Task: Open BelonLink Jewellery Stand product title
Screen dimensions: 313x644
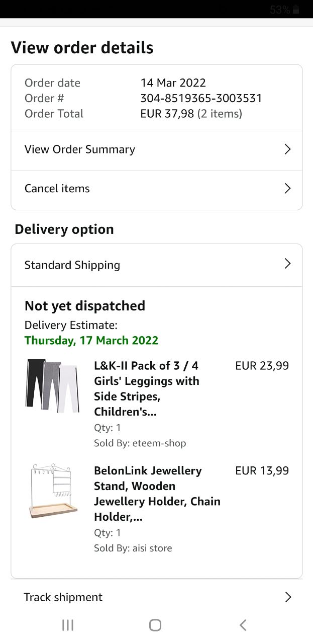Action: [157, 494]
